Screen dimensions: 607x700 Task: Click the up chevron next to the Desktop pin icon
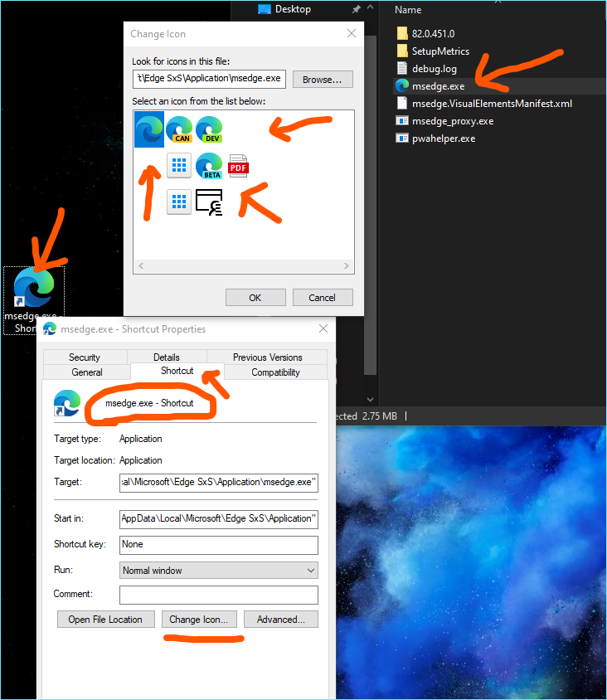click(370, 7)
